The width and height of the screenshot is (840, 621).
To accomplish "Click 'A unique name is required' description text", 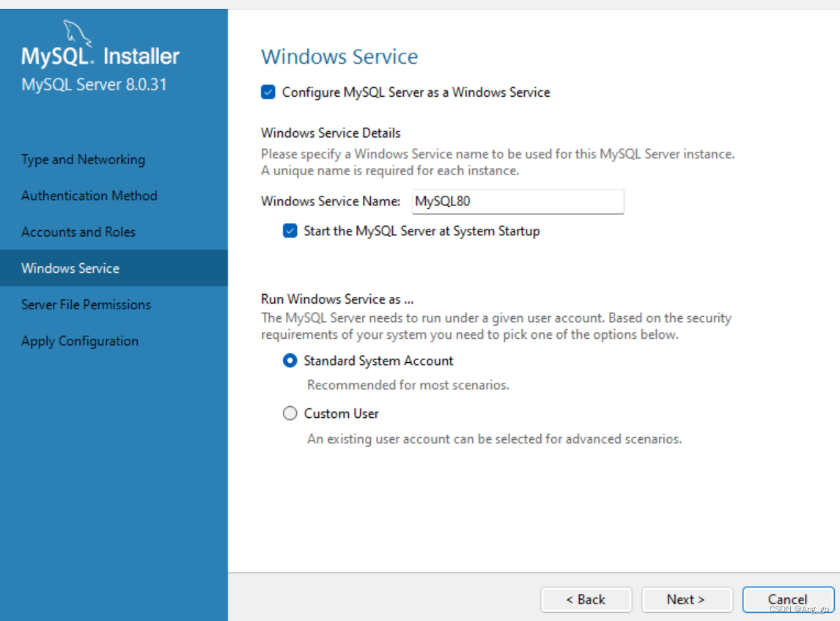I will coord(390,171).
